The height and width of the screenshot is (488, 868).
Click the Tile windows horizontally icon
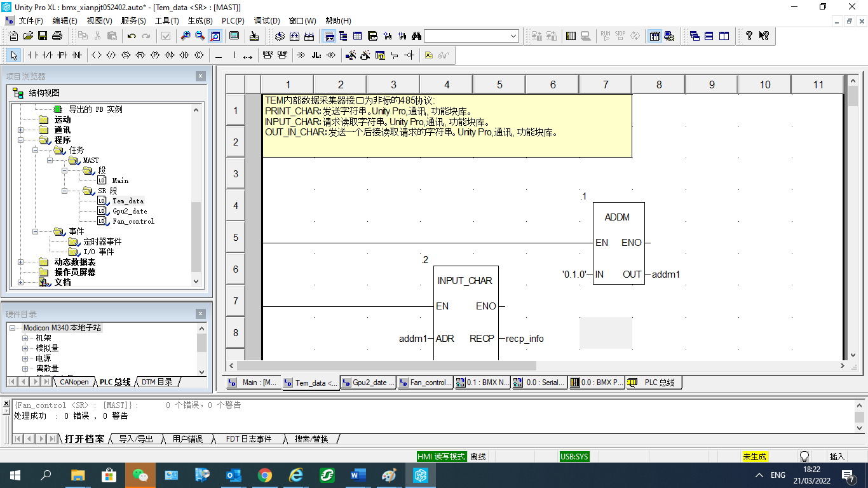(x=709, y=36)
